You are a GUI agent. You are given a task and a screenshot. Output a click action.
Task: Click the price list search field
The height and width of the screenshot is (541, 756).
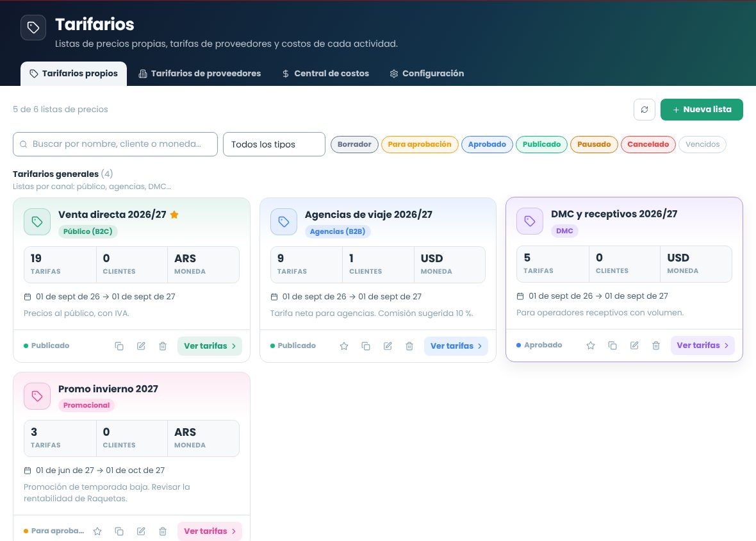pos(115,144)
